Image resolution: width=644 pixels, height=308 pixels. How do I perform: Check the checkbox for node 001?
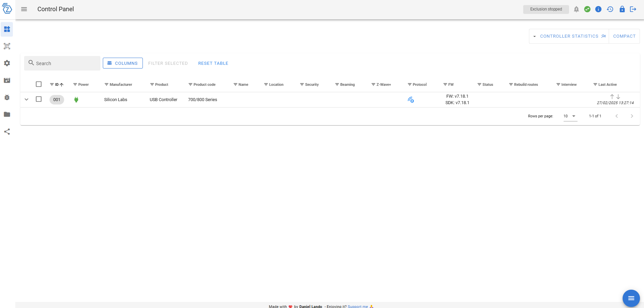(x=39, y=99)
